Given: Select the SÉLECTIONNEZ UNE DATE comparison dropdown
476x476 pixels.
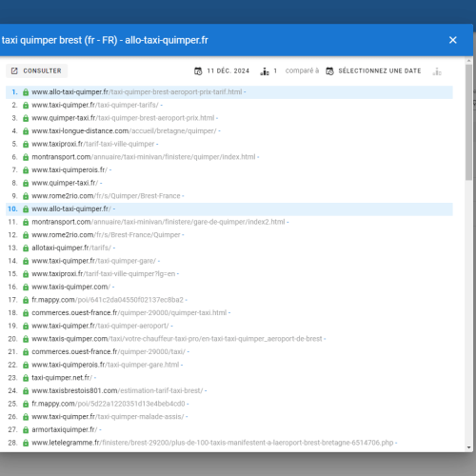Looking at the screenshot, I should coord(373,71).
